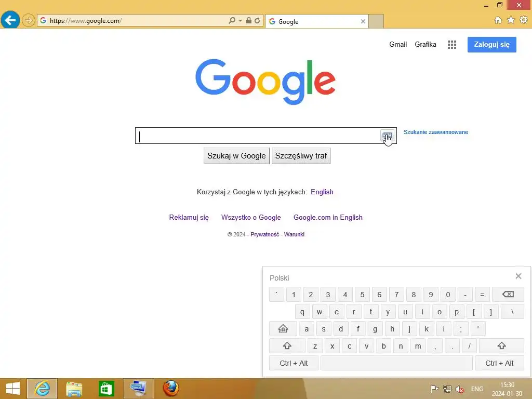Click the 'p' key on virtual keyboard
The image size is (532, 399).
(x=457, y=312)
